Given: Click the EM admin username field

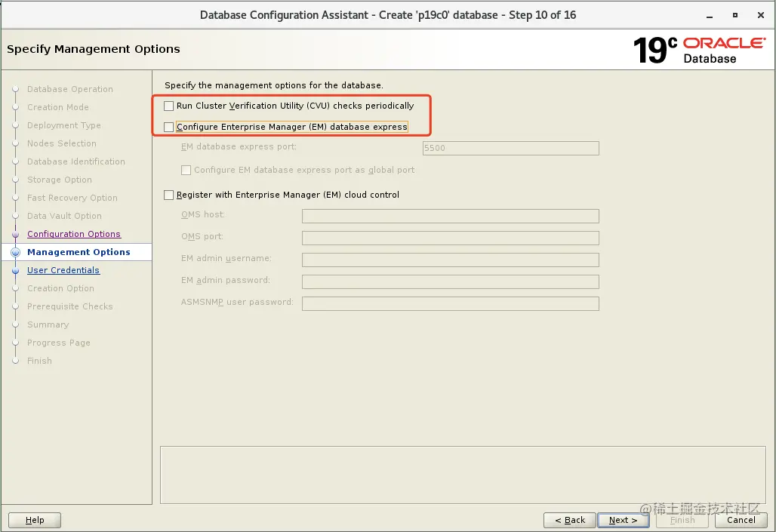Looking at the screenshot, I should pyautogui.click(x=451, y=260).
